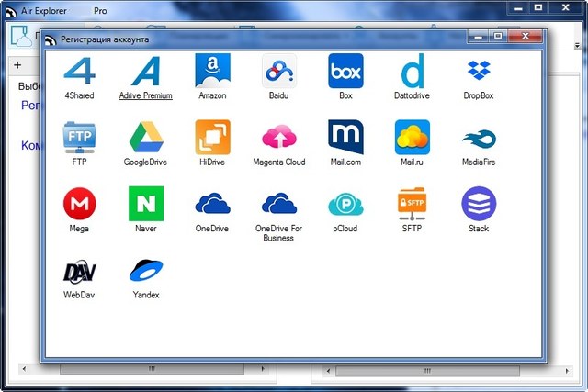This screenshot has height=392, width=588.
Task: Choose the Mail.ru cloud icon
Action: 413,137
